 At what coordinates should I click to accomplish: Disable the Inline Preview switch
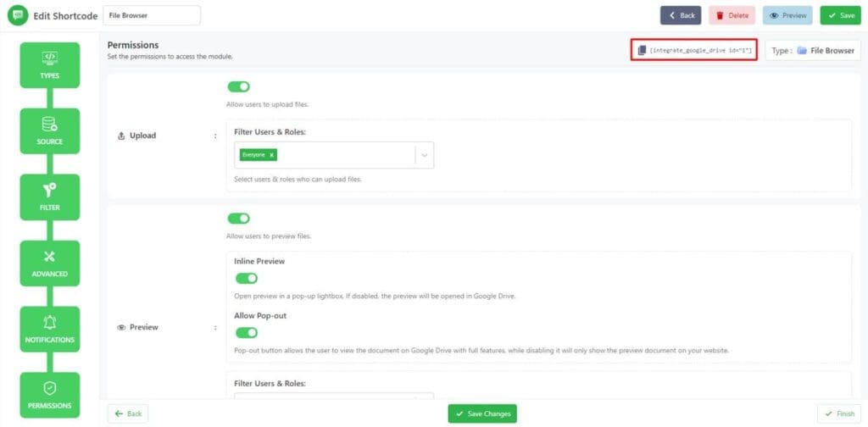click(x=247, y=278)
